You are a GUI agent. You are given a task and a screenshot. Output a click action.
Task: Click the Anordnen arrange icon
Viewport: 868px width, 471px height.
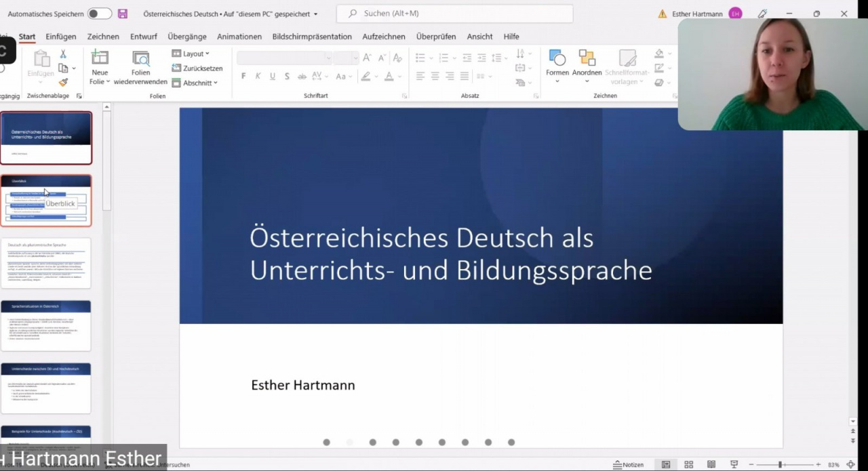(587, 60)
